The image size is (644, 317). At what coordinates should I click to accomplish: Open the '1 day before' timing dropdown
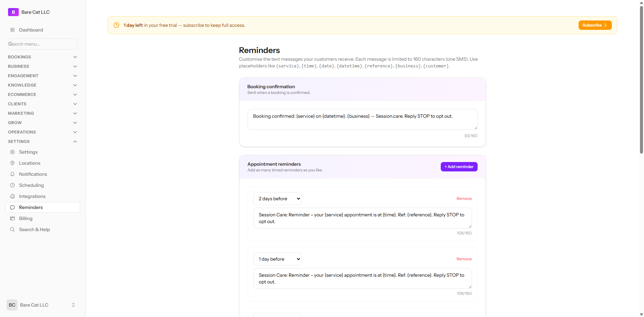[277, 259]
